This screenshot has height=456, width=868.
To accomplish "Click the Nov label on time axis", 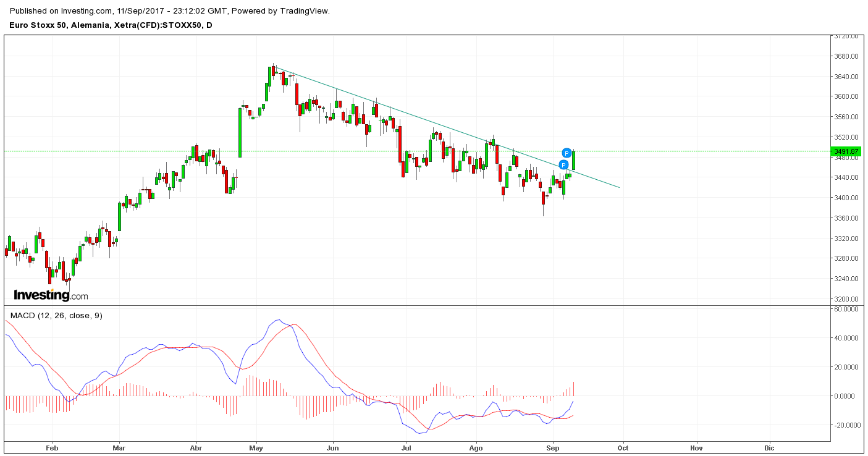I will [696, 448].
